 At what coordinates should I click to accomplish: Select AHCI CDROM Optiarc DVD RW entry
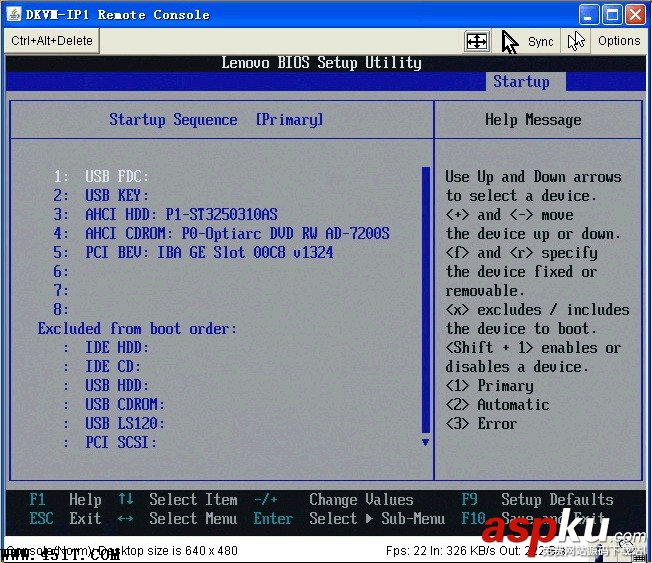pos(221,233)
